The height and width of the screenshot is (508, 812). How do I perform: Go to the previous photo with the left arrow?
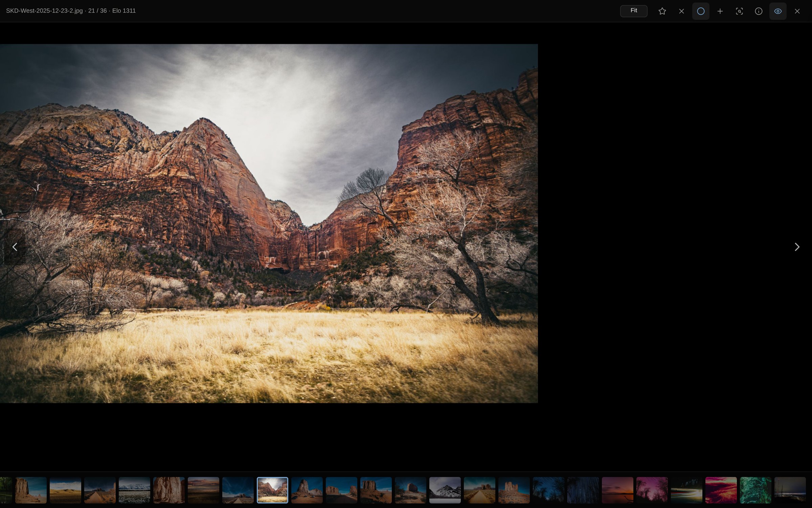[15, 247]
